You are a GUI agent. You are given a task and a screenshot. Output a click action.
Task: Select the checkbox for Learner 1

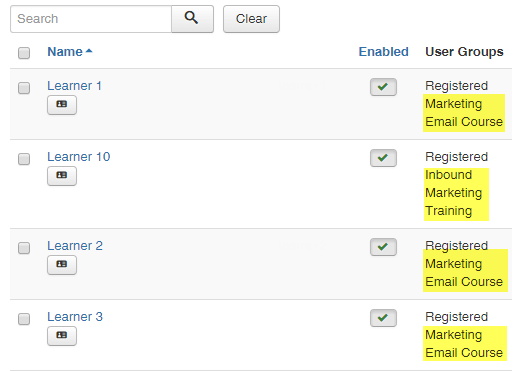[24, 88]
